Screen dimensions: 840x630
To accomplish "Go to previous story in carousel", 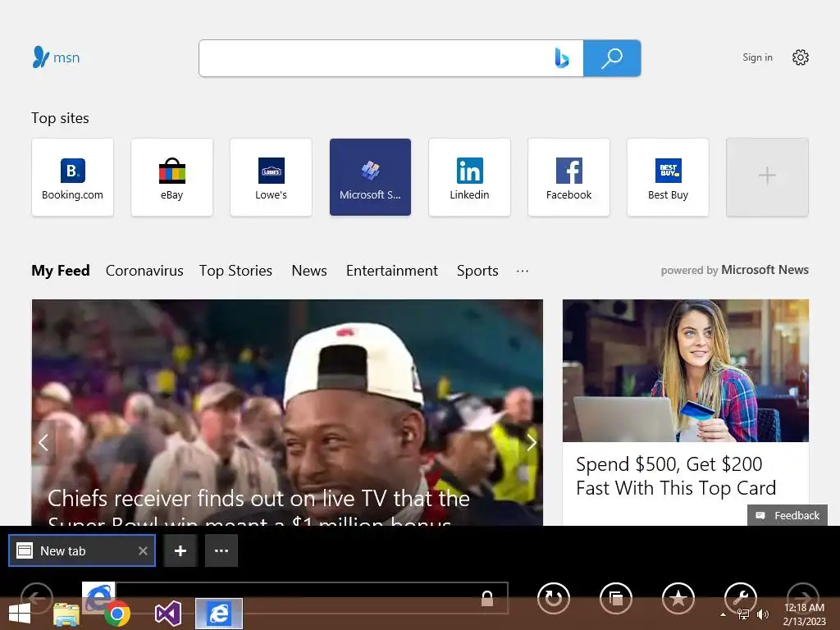I will (x=43, y=442).
